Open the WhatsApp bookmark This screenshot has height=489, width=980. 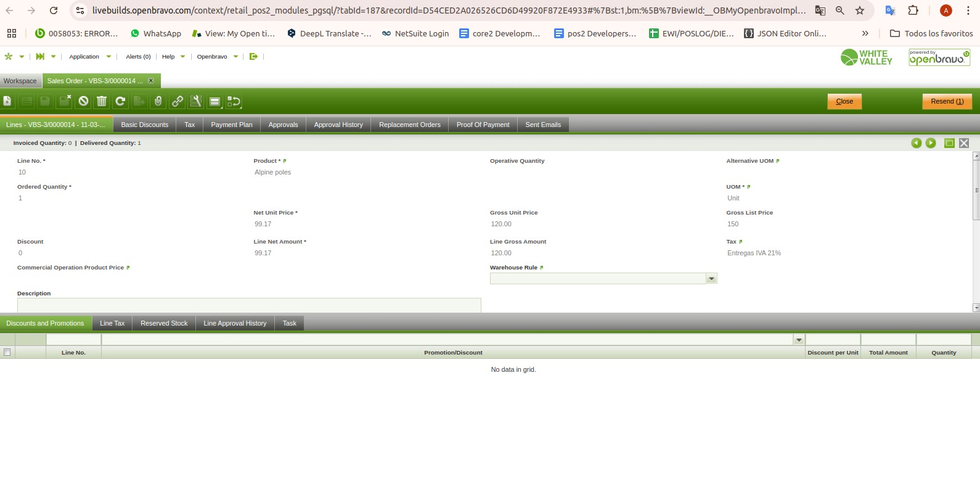(156, 33)
